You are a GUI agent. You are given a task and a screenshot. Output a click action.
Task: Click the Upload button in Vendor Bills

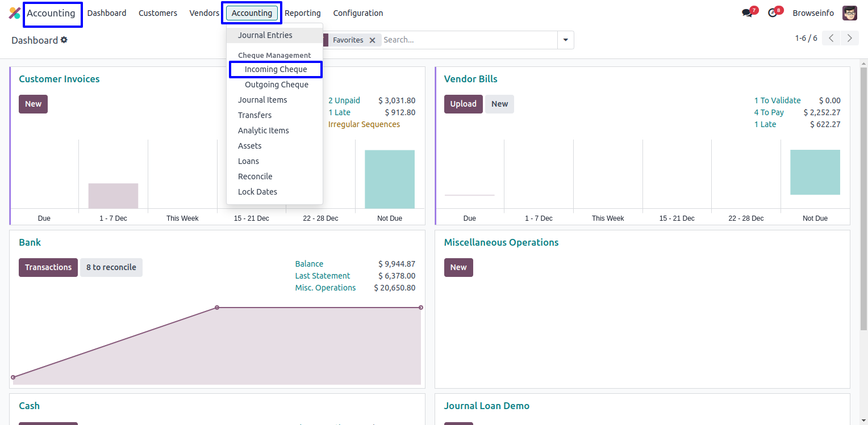pos(463,104)
